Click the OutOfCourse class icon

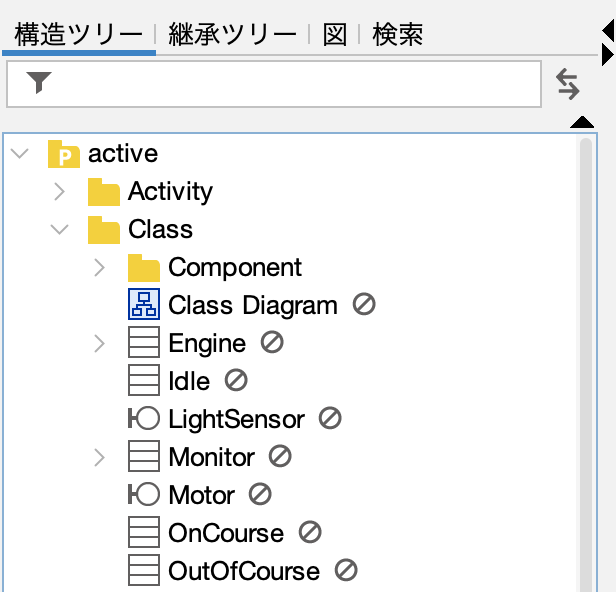(144, 570)
